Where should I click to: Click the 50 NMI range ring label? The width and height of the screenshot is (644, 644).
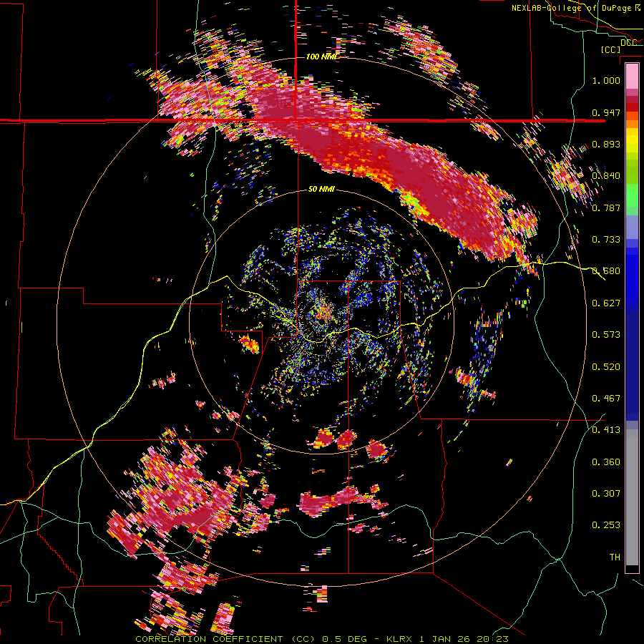[321, 189]
